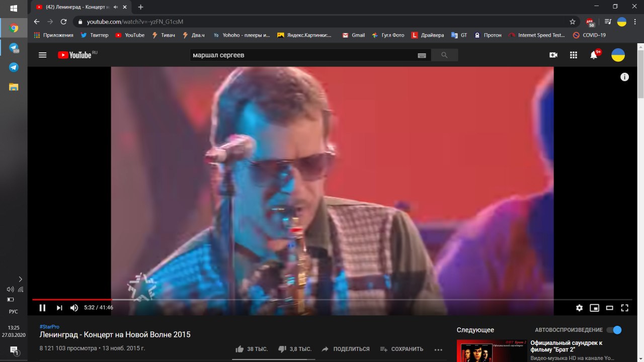Click the Chrome taskbar icon
This screenshot has height=362, width=644.
pos(14,28)
